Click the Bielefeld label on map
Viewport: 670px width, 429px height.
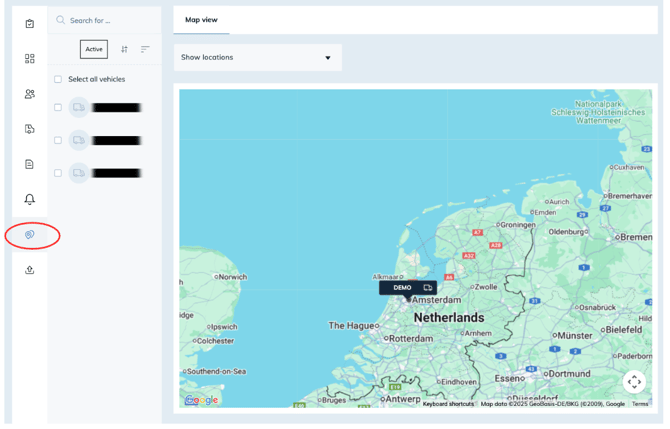624,329
